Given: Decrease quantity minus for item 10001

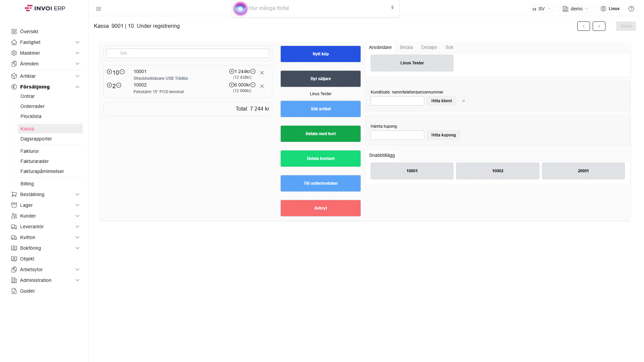Looking at the screenshot, I should (122, 72).
